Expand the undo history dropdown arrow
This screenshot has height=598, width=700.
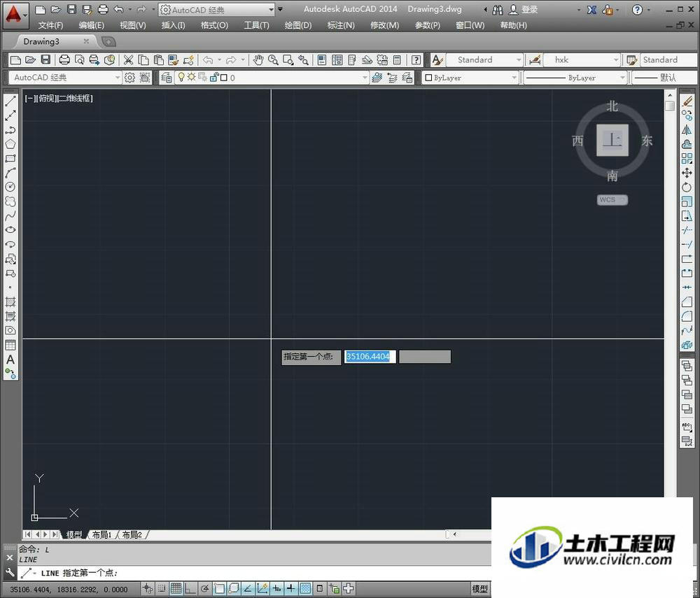coord(219,59)
